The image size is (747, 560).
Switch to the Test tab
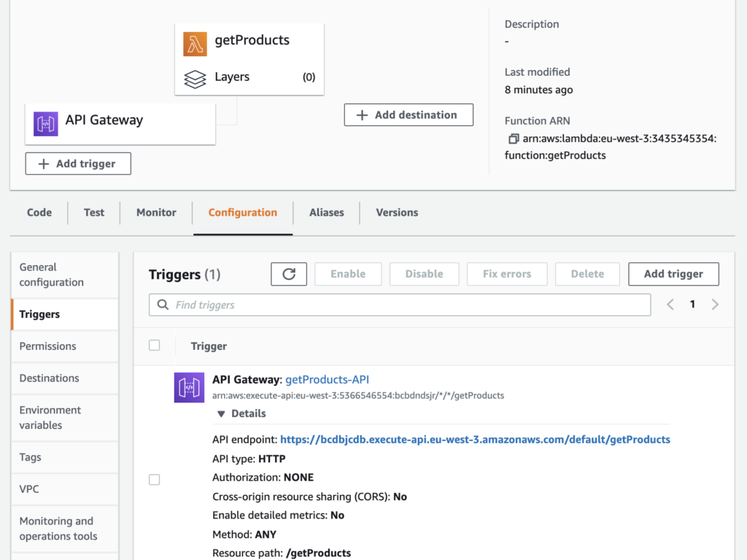[94, 212]
